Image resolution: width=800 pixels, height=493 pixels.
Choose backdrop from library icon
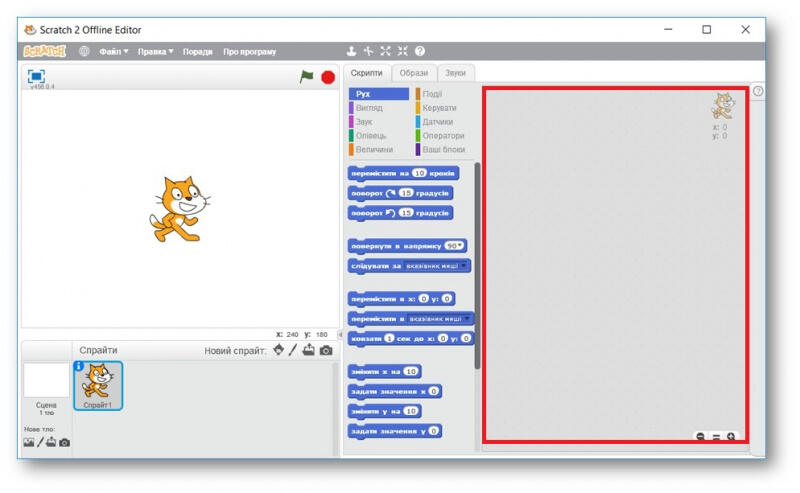tap(29, 442)
